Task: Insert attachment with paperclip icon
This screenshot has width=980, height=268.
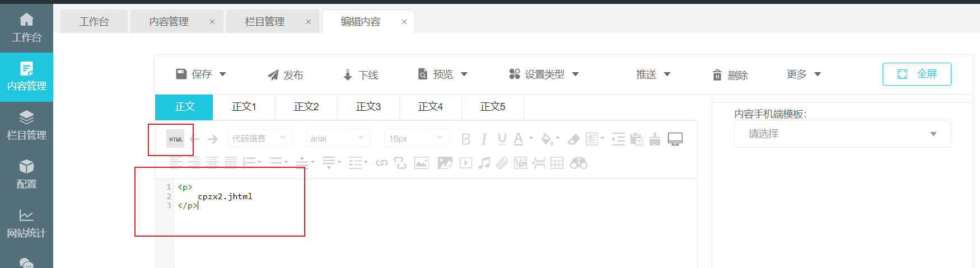Action: 502,163
